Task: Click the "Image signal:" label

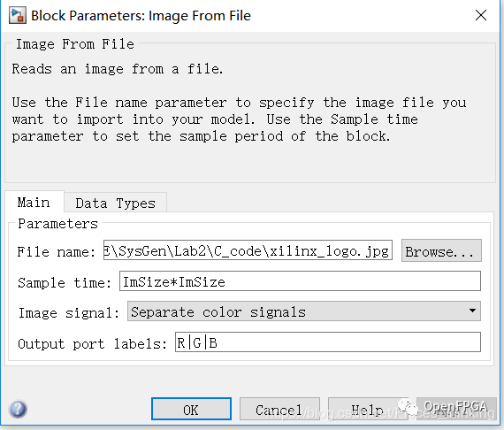Action: 68,313
